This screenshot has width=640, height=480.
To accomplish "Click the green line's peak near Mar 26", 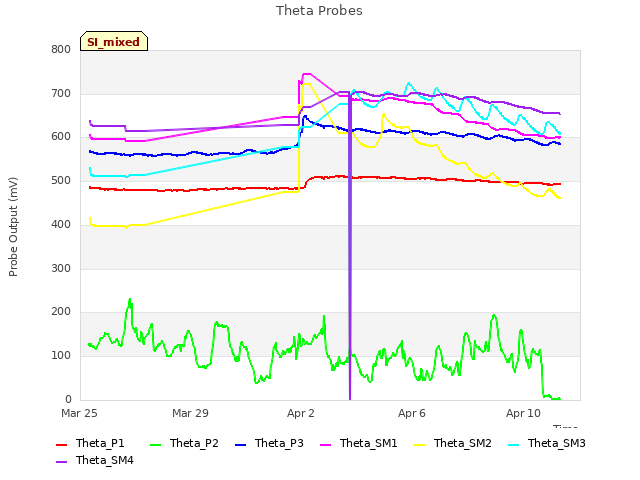I will coord(130,301).
